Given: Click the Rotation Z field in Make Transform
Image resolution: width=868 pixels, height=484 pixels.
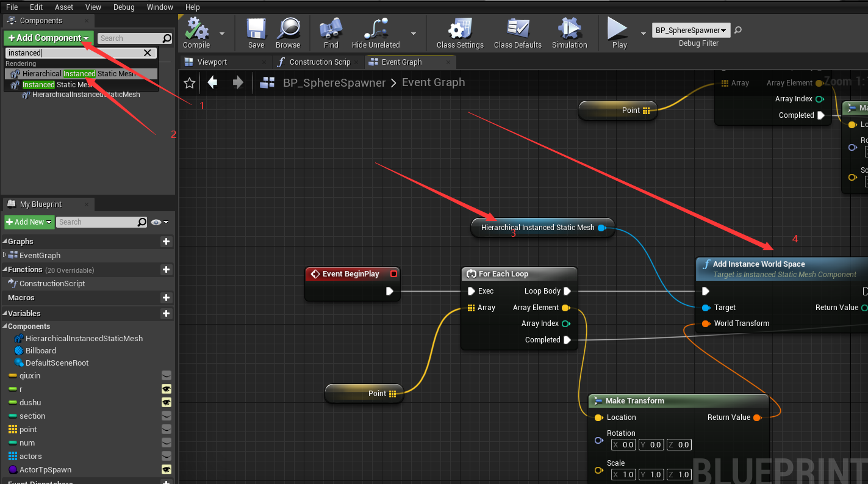Looking at the screenshot, I should tap(678, 444).
